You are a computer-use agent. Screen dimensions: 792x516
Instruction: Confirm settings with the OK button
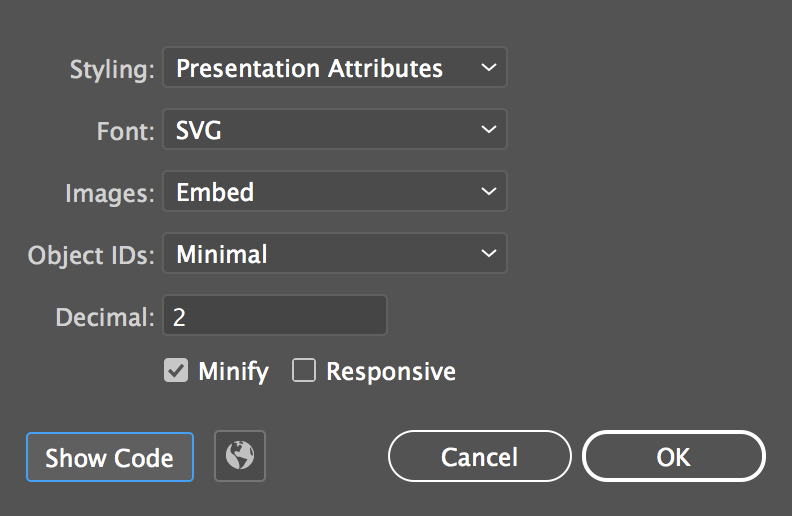tap(673, 457)
